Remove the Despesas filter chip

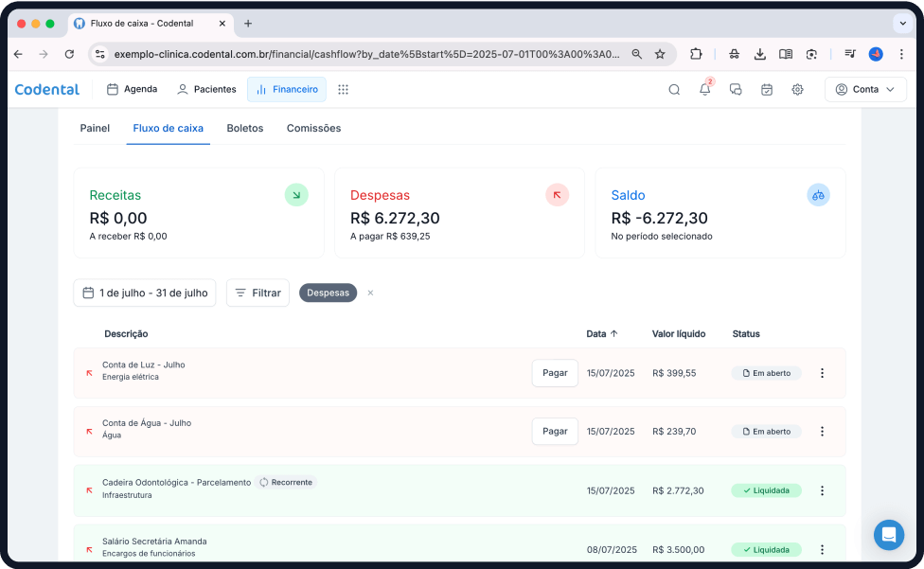(x=370, y=293)
